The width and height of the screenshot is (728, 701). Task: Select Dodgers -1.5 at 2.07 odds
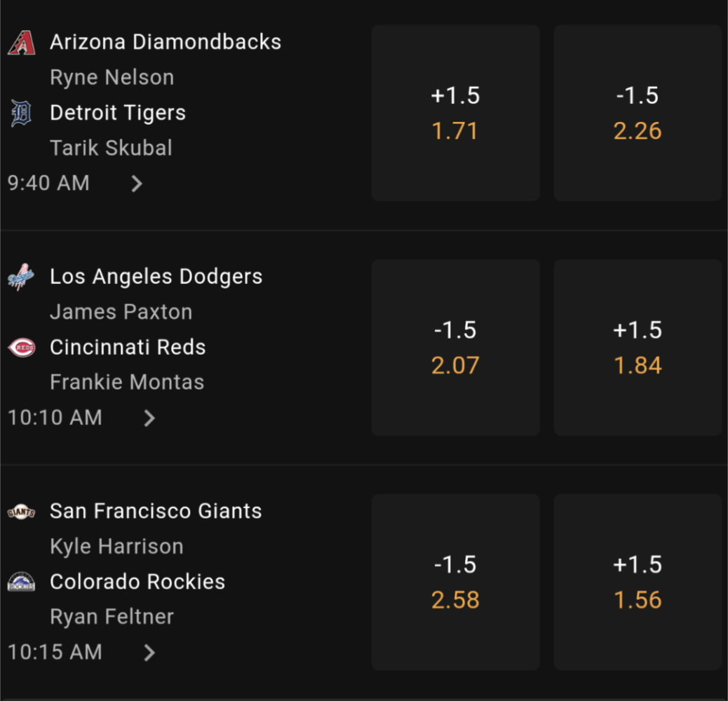455,348
